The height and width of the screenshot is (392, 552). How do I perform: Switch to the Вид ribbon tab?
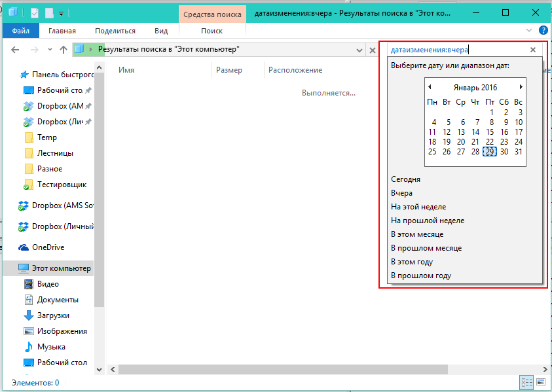[160, 30]
